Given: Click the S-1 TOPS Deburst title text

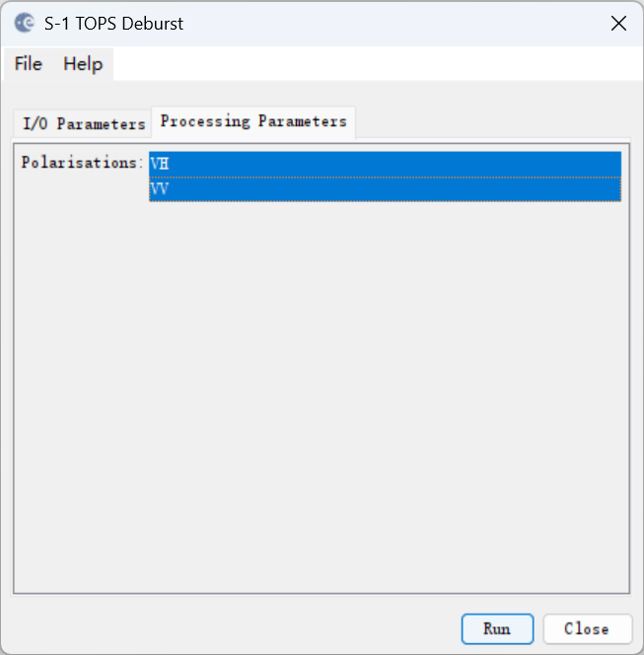Looking at the screenshot, I should point(113,24).
